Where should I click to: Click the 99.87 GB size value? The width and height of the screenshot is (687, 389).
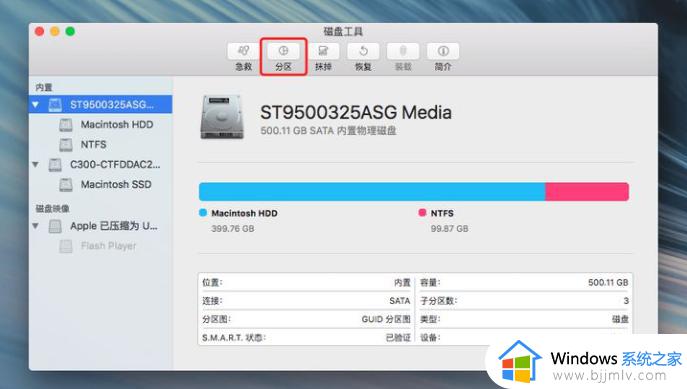point(450,229)
